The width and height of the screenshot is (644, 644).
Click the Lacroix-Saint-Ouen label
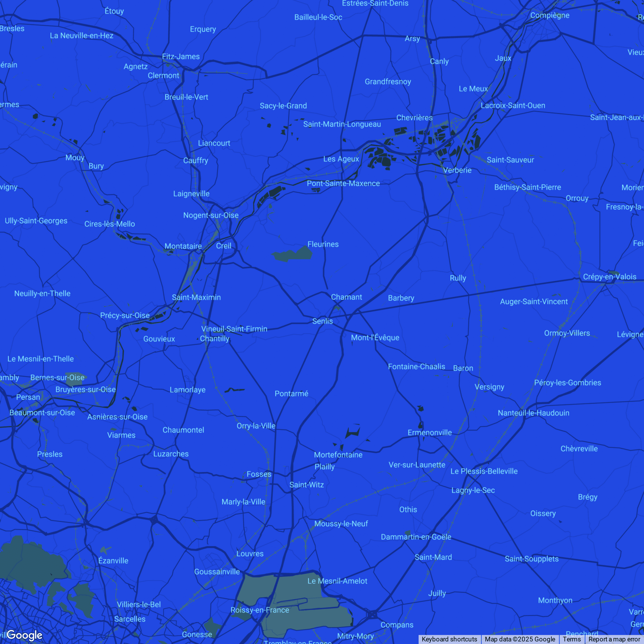(x=513, y=105)
